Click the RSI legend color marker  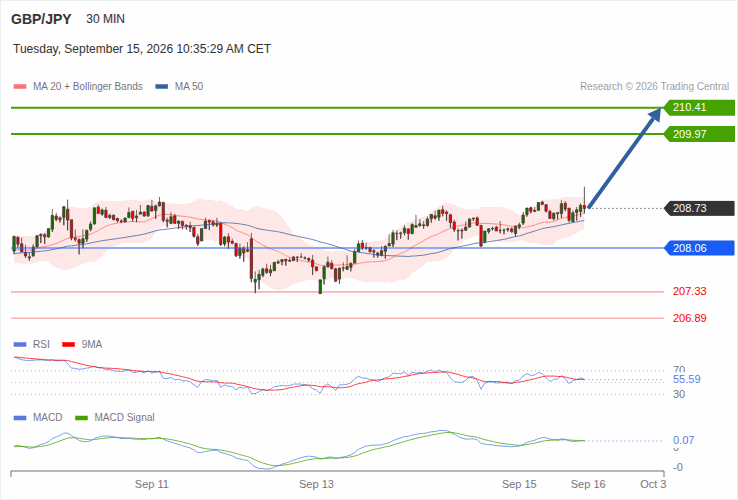point(20,345)
